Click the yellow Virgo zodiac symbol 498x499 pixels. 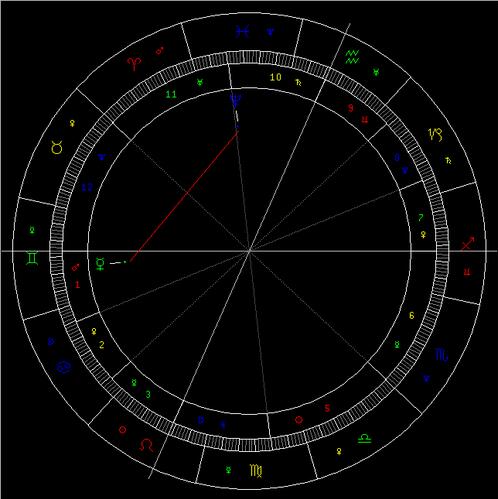pyautogui.click(x=256, y=470)
